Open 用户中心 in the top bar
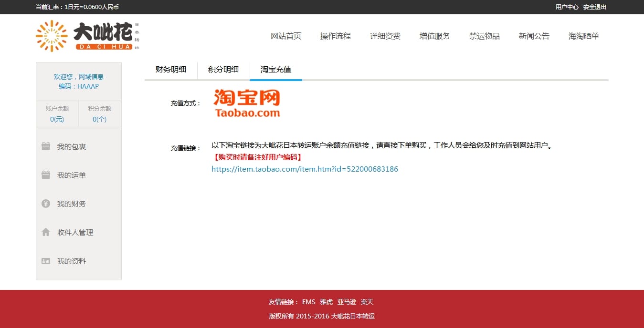644x328 pixels. (567, 7)
